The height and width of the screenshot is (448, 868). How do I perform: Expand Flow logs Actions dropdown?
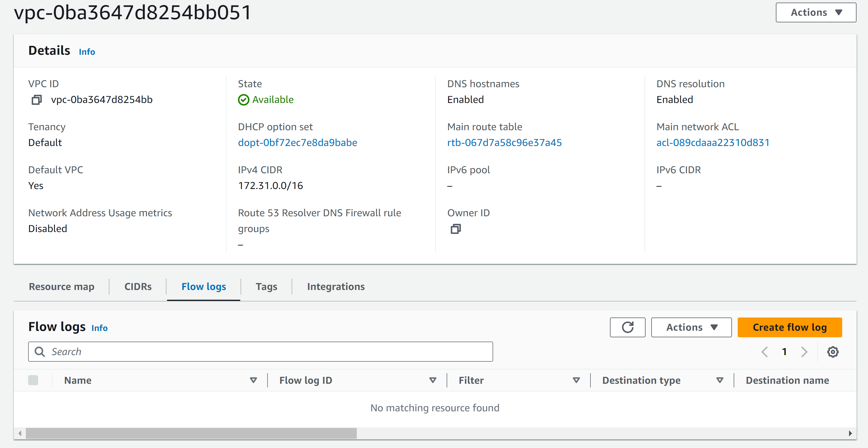pos(691,327)
